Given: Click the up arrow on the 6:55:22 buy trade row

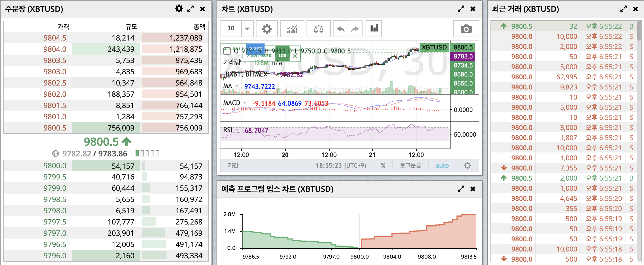Looking at the screenshot, I should (504, 26).
